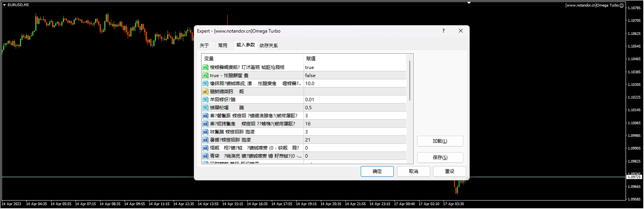Click time axis label '17 Apr 03:30'
The height and width of the screenshot is (209, 644).
click(x=453, y=204)
